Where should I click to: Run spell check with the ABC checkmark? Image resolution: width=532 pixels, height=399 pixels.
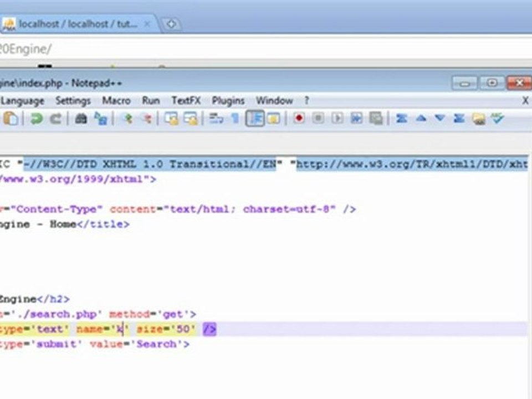click(x=498, y=119)
